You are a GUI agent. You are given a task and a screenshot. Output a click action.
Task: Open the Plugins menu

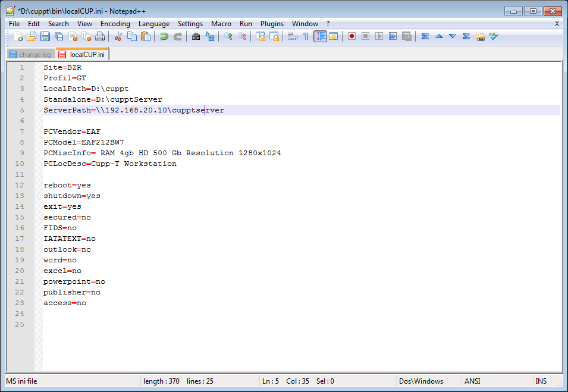[x=272, y=24]
